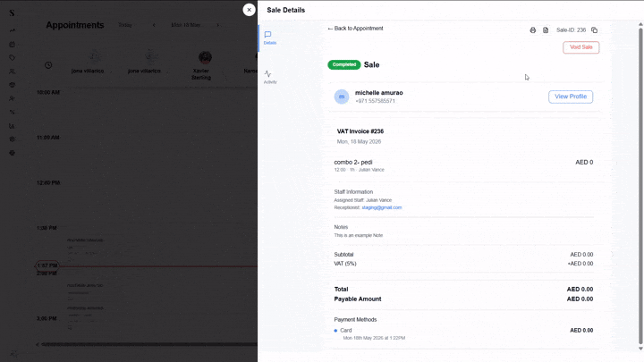This screenshot has width=644, height=362.
Task: Switch to the Activity tab
Action: (x=270, y=77)
